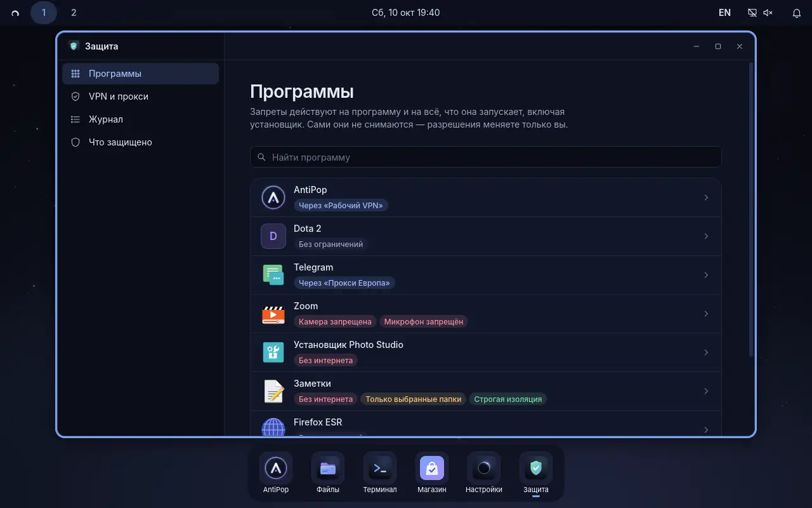
Task: Open the VPN и прокси section
Action: 140,97
